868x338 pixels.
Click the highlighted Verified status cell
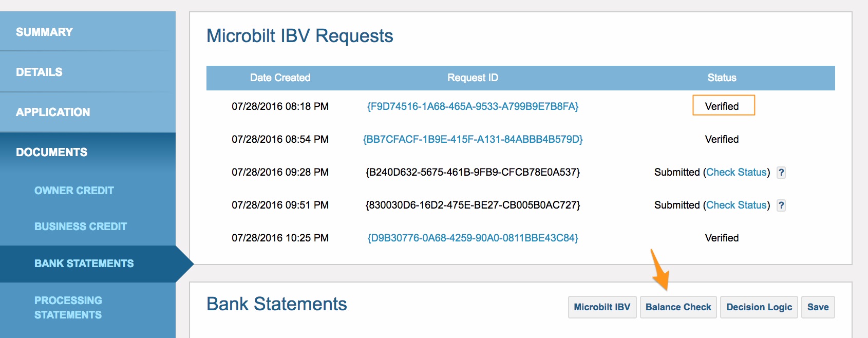click(724, 105)
